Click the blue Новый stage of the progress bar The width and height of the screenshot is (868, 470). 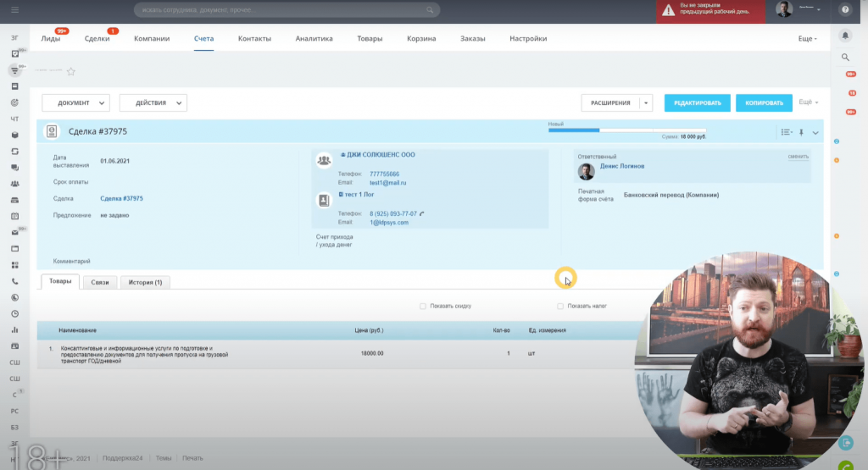[574, 130]
